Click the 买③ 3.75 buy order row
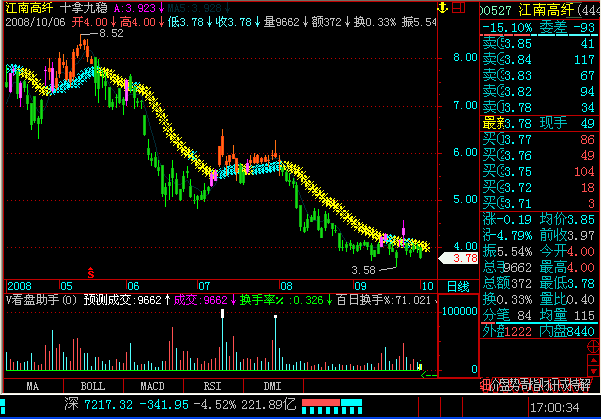 (539, 172)
